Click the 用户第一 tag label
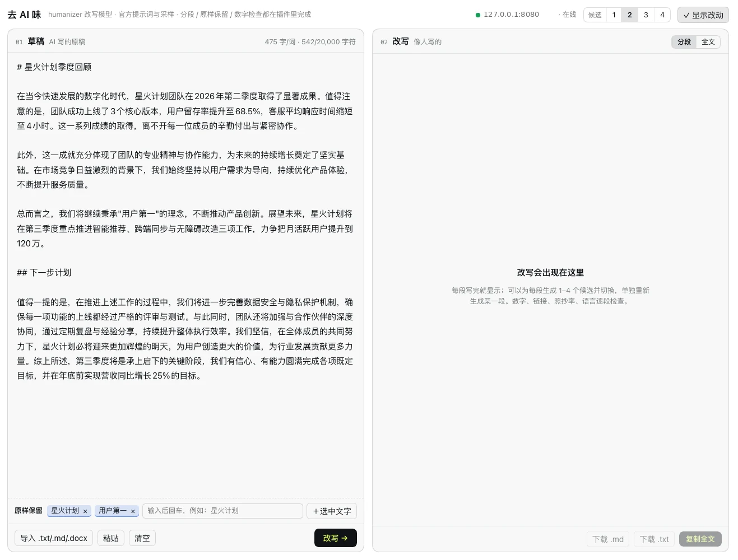Viewport: 738px width, 560px height. [113, 511]
